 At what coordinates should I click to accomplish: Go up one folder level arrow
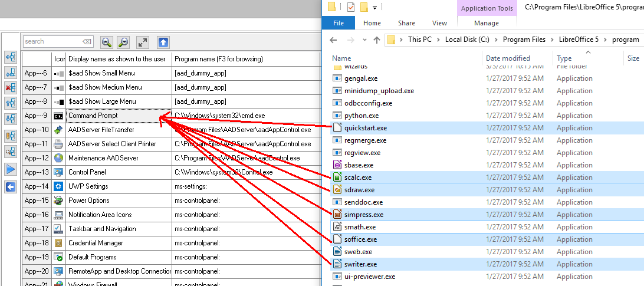click(x=377, y=40)
